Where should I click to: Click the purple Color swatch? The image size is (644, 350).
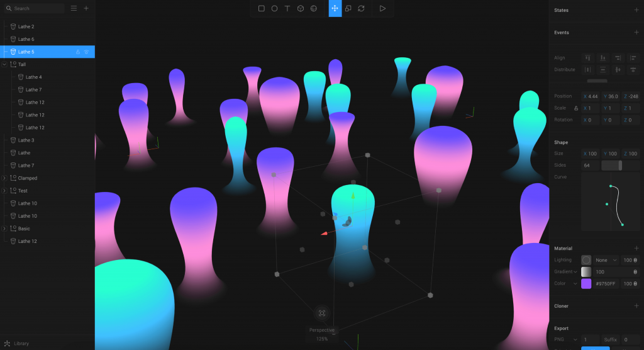coord(586,284)
